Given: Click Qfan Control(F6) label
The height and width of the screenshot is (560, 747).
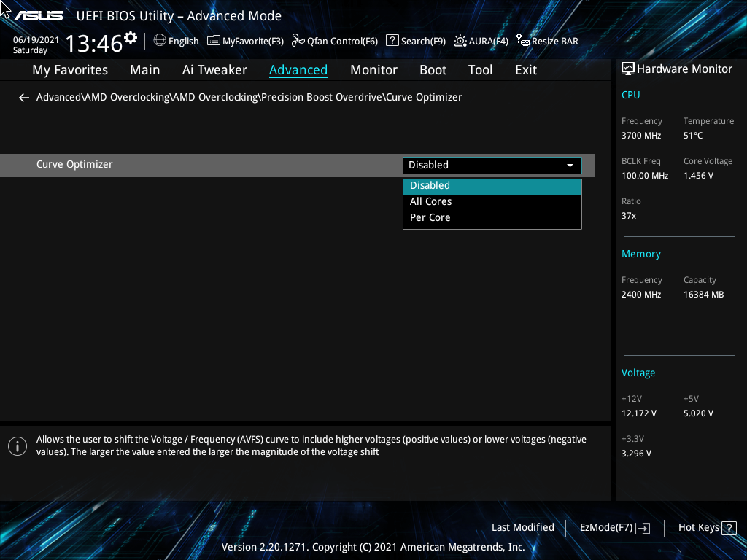Looking at the screenshot, I should coord(342,42).
